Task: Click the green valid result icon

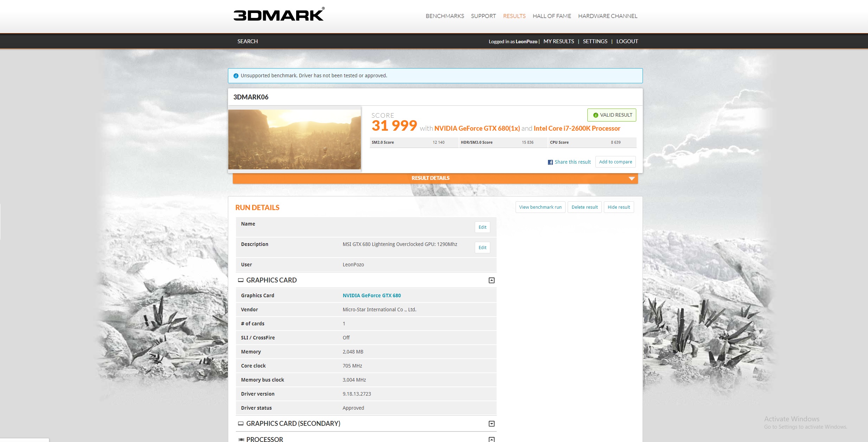Action: pyautogui.click(x=595, y=115)
